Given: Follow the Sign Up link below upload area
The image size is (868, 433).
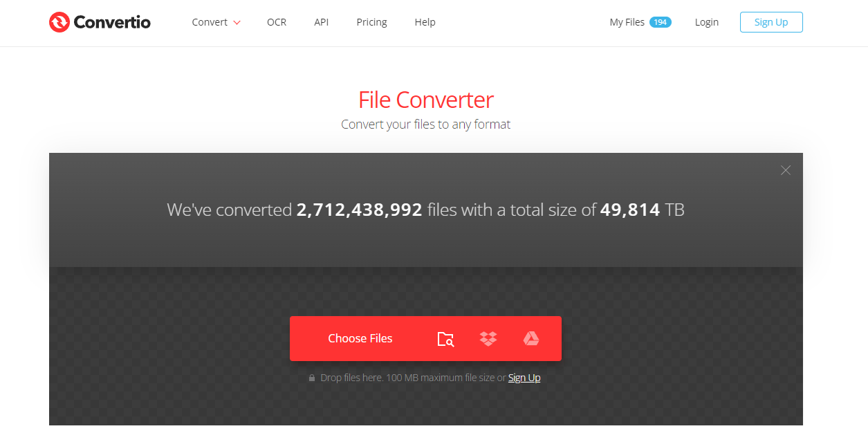Looking at the screenshot, I should pos(524,378).
